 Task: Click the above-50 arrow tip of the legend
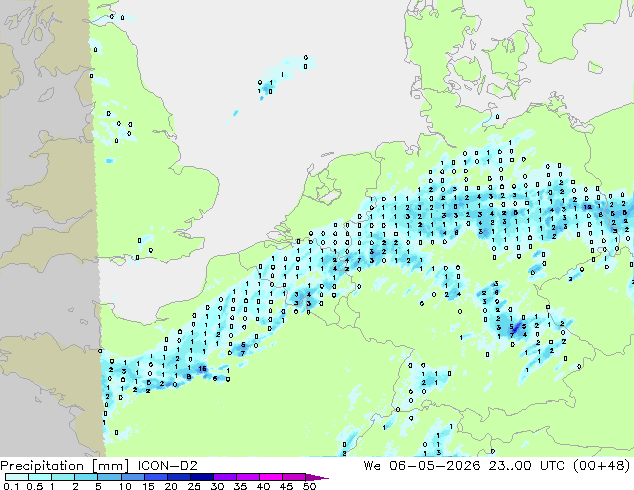[318, 477]
